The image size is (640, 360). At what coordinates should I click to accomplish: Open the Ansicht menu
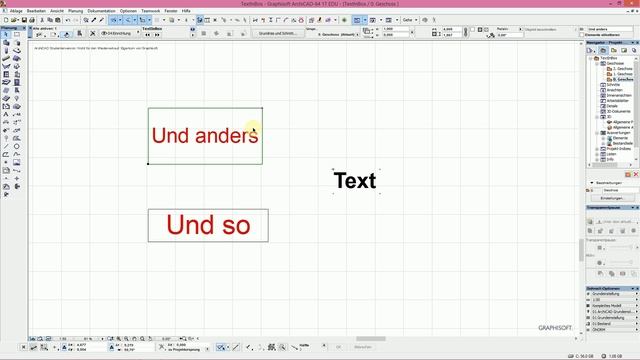coord(57,11)
